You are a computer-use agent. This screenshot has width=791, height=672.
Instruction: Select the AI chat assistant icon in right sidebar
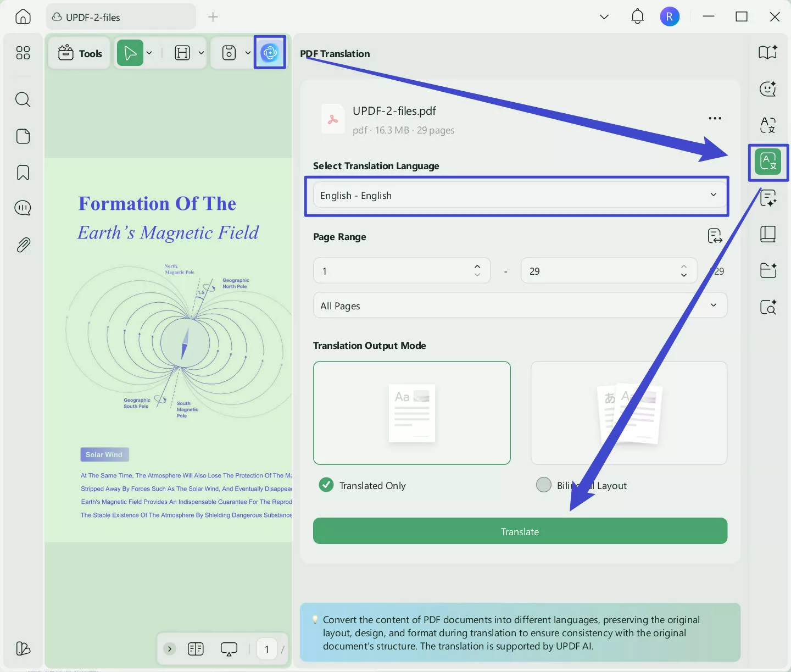pyautogui.click(x=768, y=88)
